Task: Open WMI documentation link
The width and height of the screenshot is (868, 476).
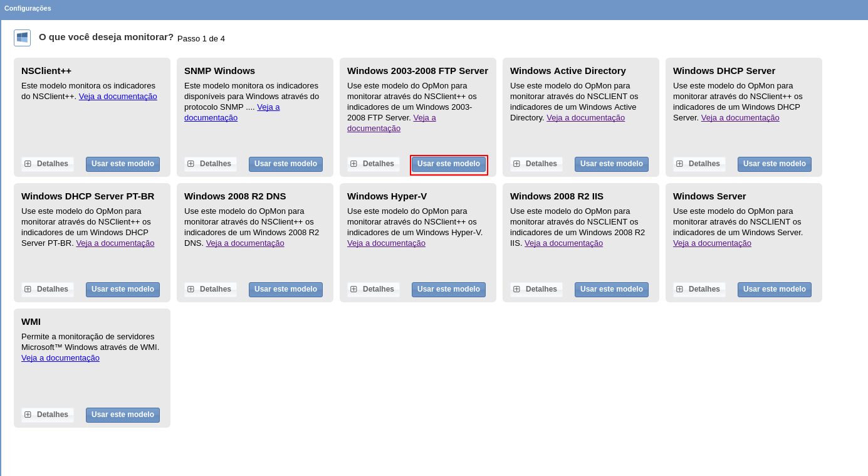Action: coord(60,358)
